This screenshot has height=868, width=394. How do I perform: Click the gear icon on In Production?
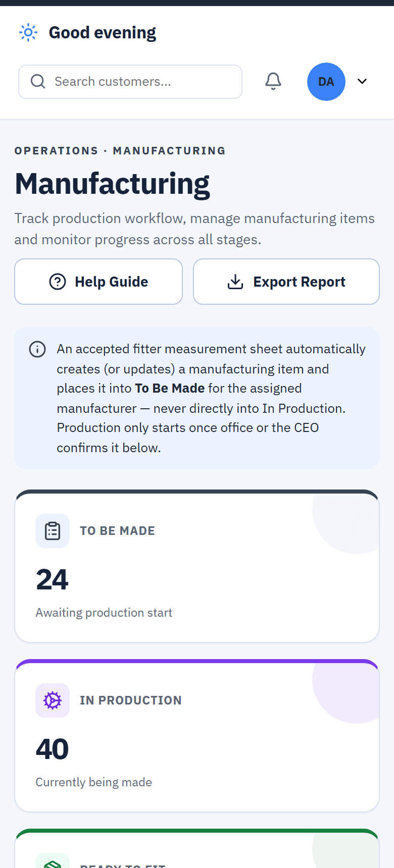coord(53,700)
